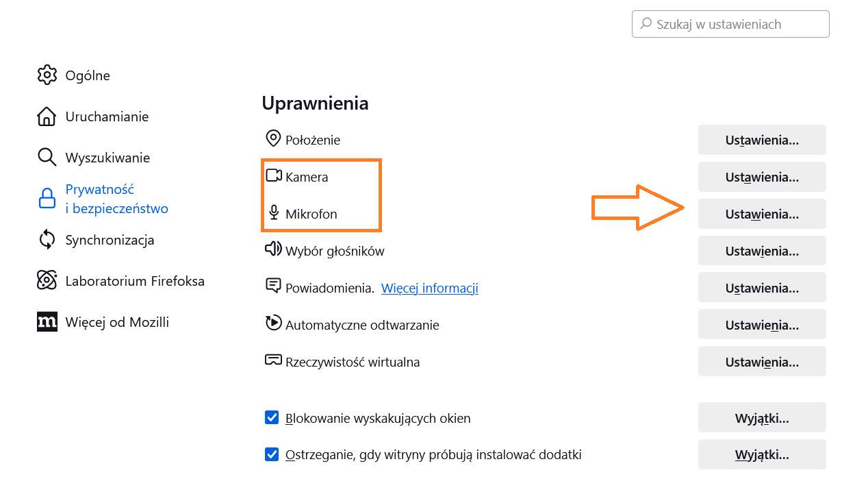
Task: Open Ustawienia for Położenie permission
Action: [762, 140]
